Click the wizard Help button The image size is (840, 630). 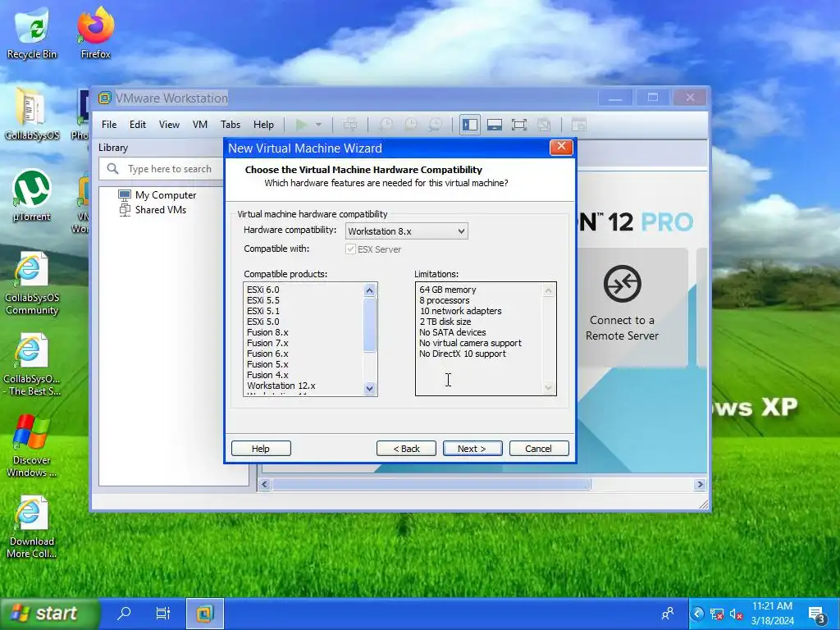261,449
